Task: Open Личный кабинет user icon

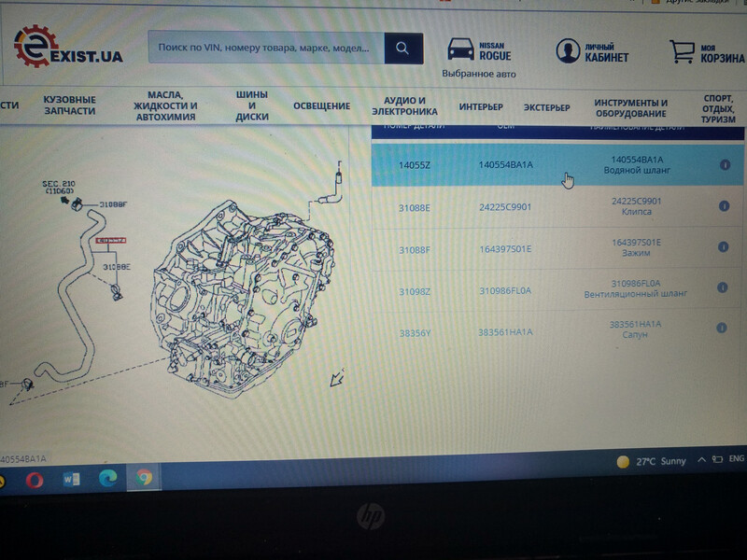Action: pyautogui.click(x=569, y=50)
